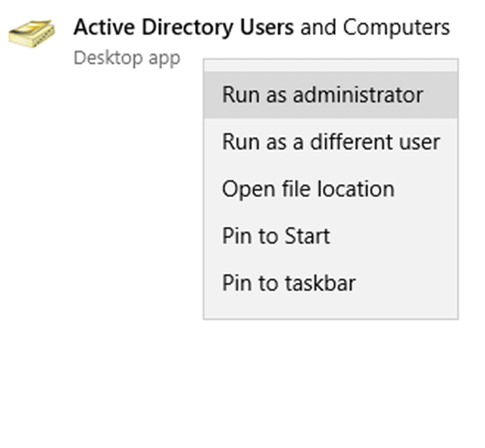
Task: Start the app under a different user
Action: coord(330,142)
